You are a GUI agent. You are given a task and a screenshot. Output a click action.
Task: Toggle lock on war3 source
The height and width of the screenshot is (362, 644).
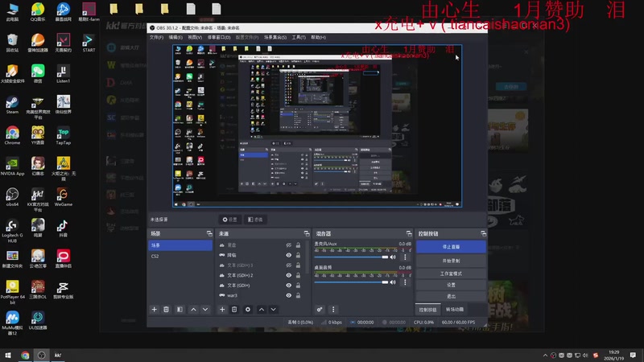298,295
